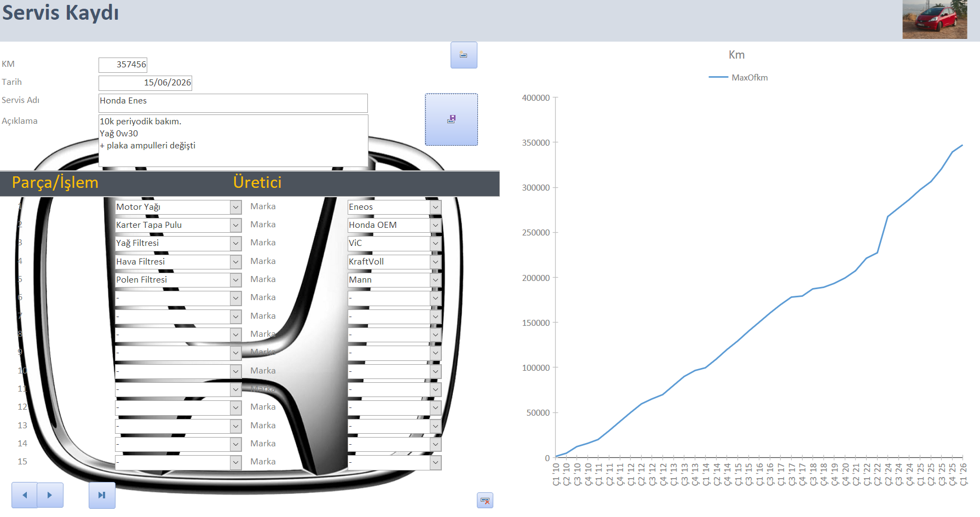Click the Parça/İşlem column header

tap(55, 183)
